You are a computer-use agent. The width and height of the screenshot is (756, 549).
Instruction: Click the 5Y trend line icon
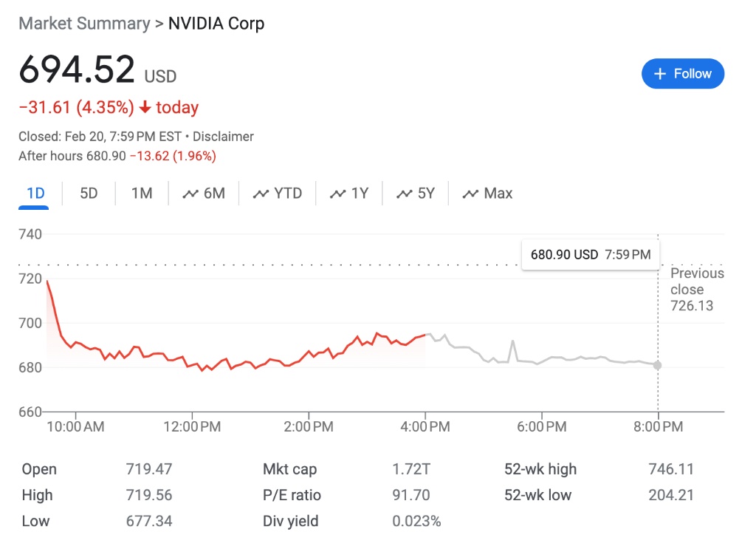[404, 194]
